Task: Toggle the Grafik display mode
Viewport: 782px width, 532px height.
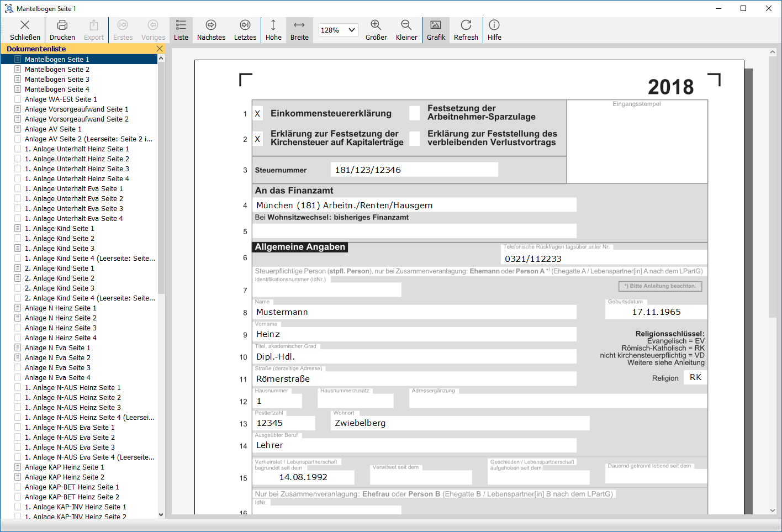Action: click(436, 25)
